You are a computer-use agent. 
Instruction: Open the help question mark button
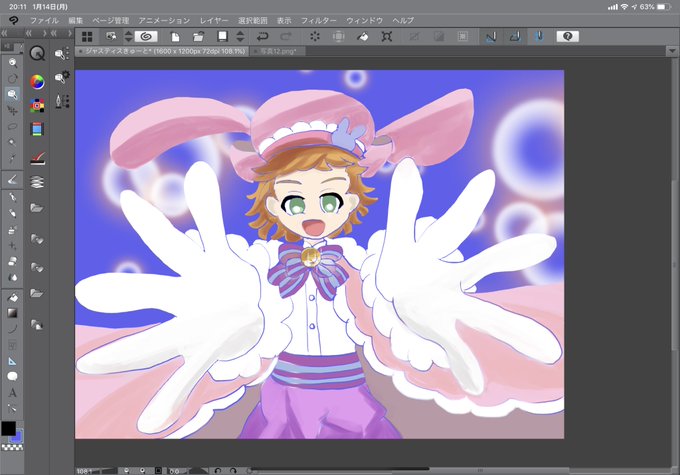[568, 36]
